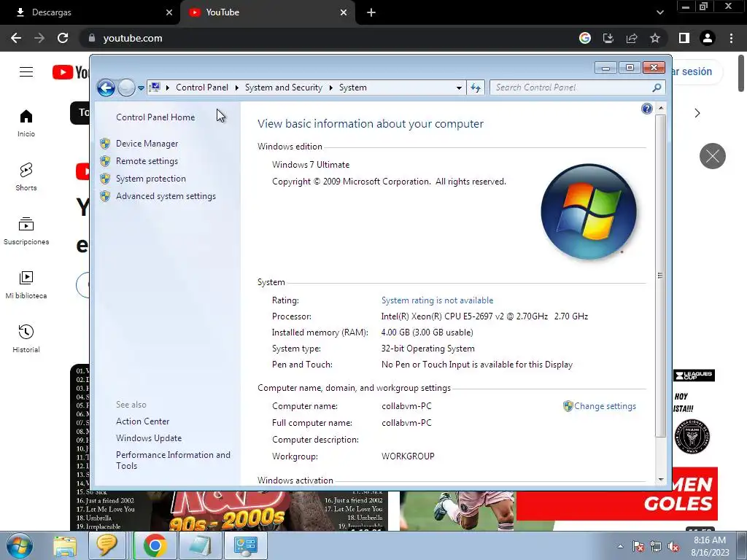This screenshot has height=560, width=747.
Task: Open the Windows Start menu
Action: coord(19,545)
